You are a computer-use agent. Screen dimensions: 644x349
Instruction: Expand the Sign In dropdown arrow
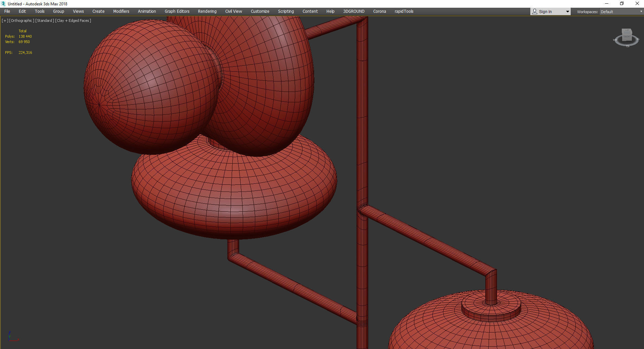click(x=567, y=12)
